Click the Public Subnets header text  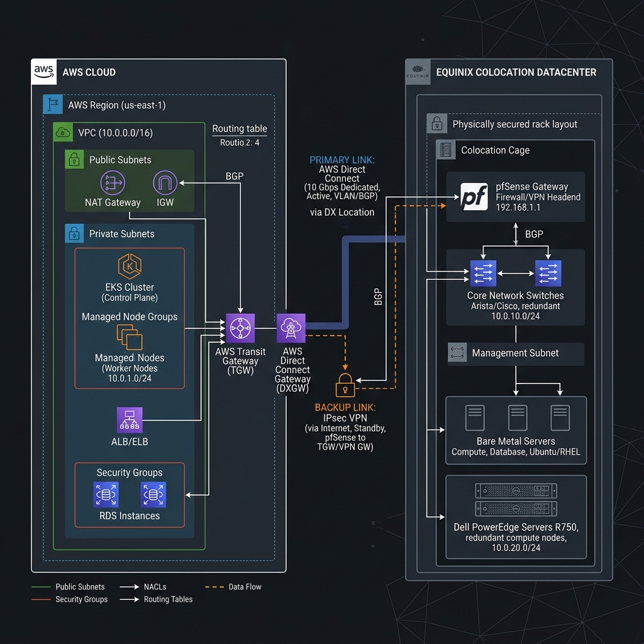click(x=120, y=160)
